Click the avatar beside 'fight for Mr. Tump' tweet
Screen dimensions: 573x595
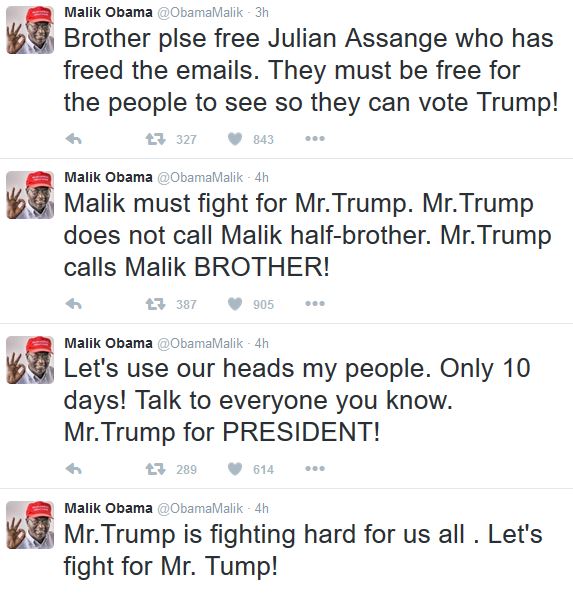pyautogui.click(x=30, y=525)
